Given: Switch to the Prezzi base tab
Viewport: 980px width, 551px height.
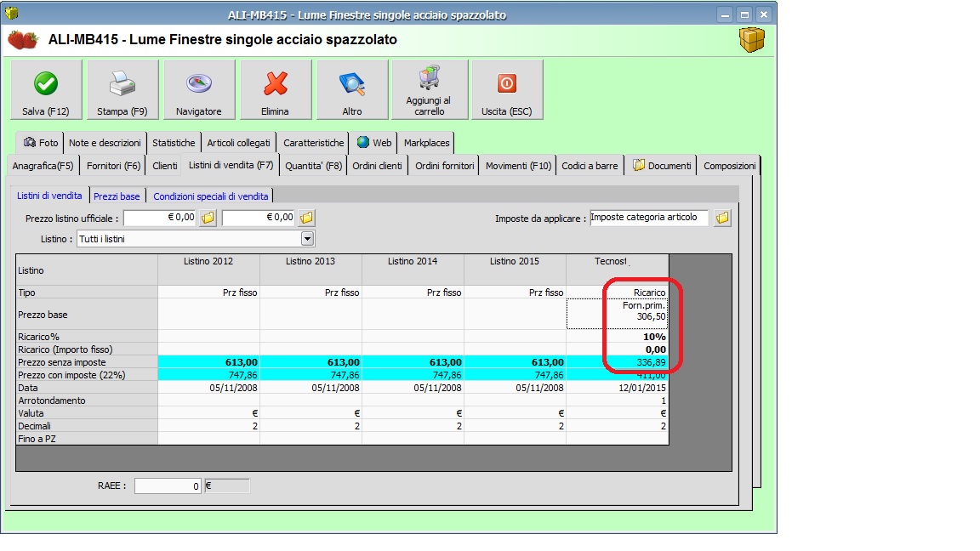Looking at the screenshot, I should 117,196.
